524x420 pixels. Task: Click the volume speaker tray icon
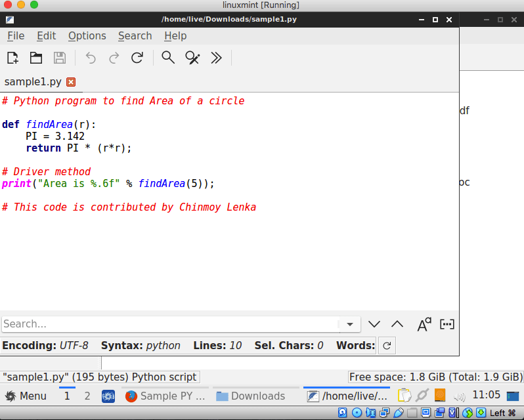pos(460,396)
